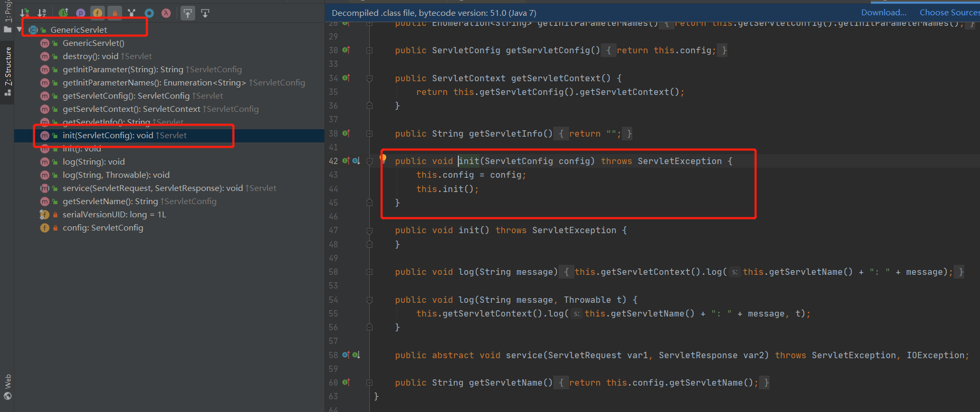Open the Web tool window tab

[7, 381]
